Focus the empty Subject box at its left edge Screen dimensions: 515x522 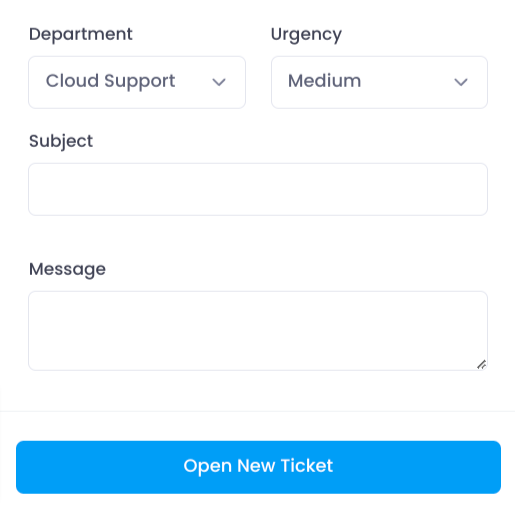point(43,189)
